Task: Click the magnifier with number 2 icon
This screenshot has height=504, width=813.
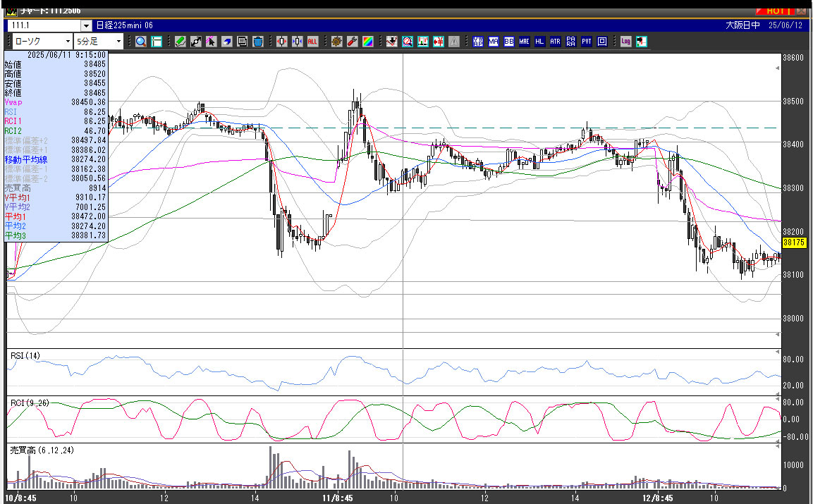Action: 407,42
